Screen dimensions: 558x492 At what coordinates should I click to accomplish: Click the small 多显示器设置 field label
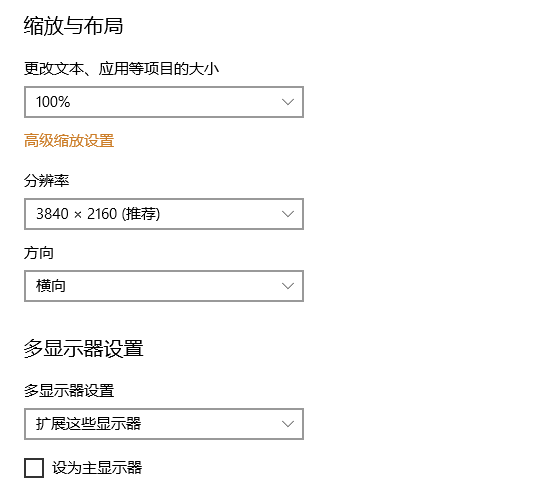(69, 391)
